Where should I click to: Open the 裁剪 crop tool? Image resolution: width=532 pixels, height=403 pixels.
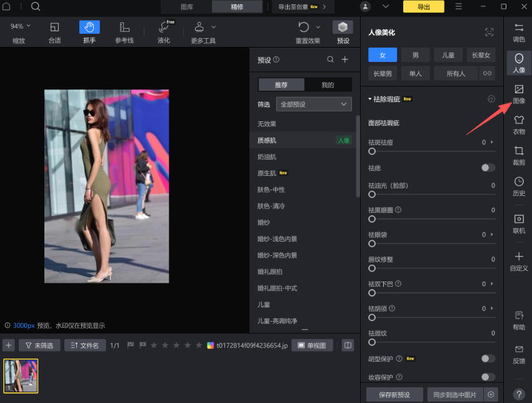(518, 155)
